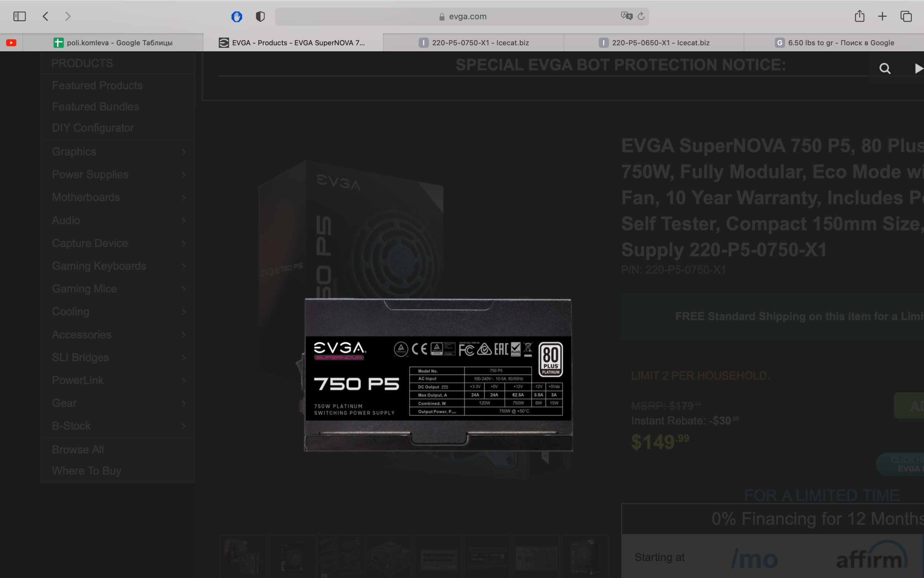Image resolution: width=924 pixels, height=578 pixels.
Task: Click the $149.99 price
Action: [x=660, y=442]
